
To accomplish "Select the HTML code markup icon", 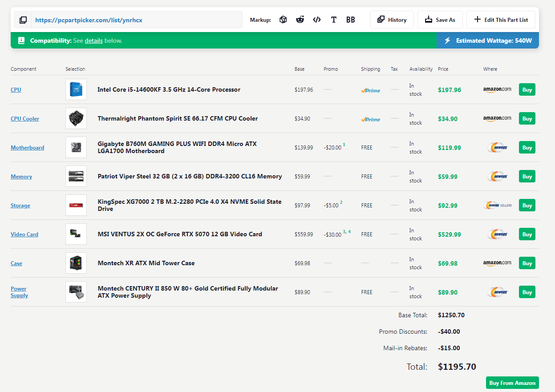I will point(317,20).
